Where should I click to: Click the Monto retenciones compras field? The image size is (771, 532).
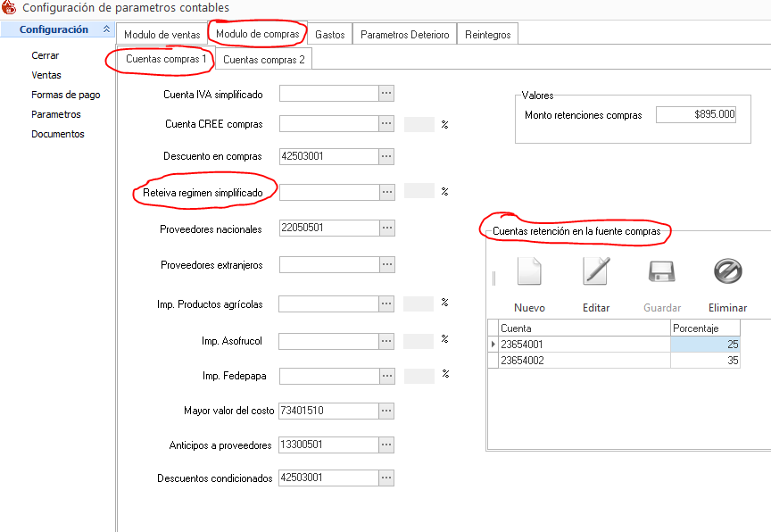695,115
